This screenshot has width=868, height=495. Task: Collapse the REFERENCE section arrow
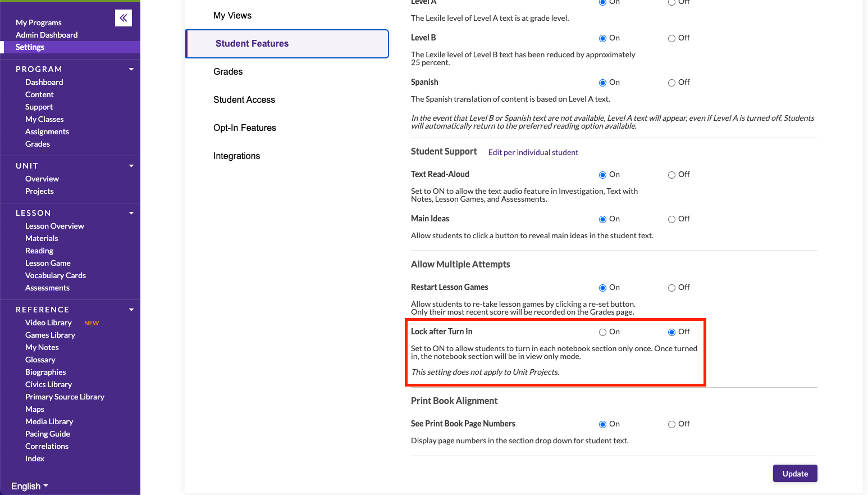pos(131,310)
